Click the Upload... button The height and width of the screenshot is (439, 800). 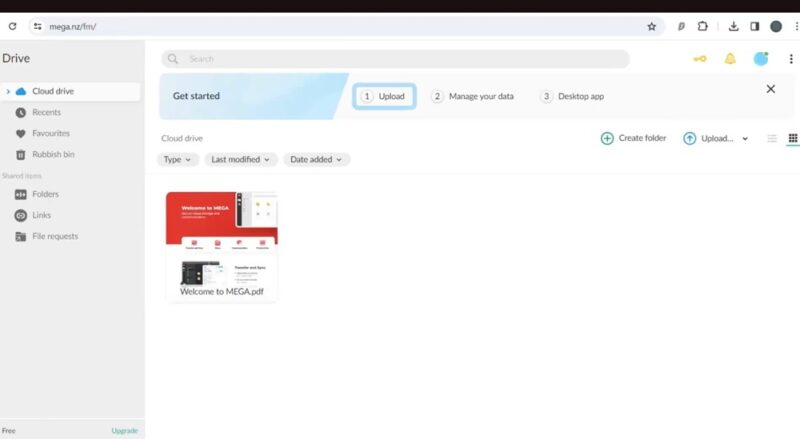click(708, 138)
